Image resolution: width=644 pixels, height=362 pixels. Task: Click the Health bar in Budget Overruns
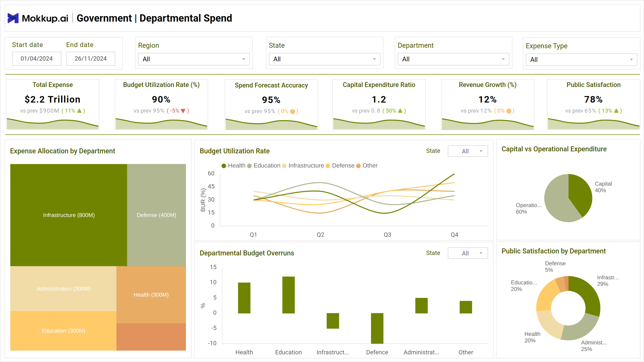pos(244,298)
